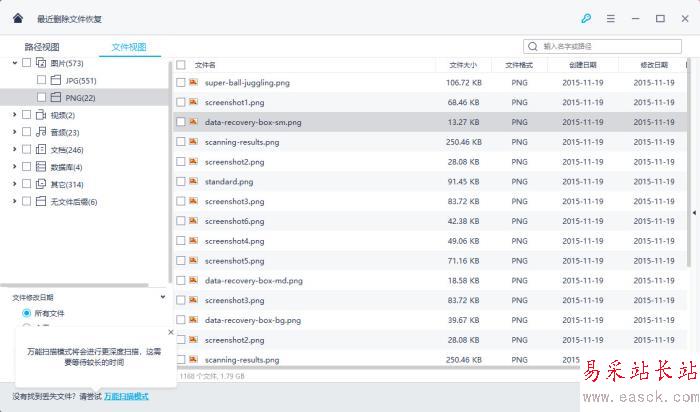
Task: Click the 13.27 KB size cell
Action: click(463, 122)
